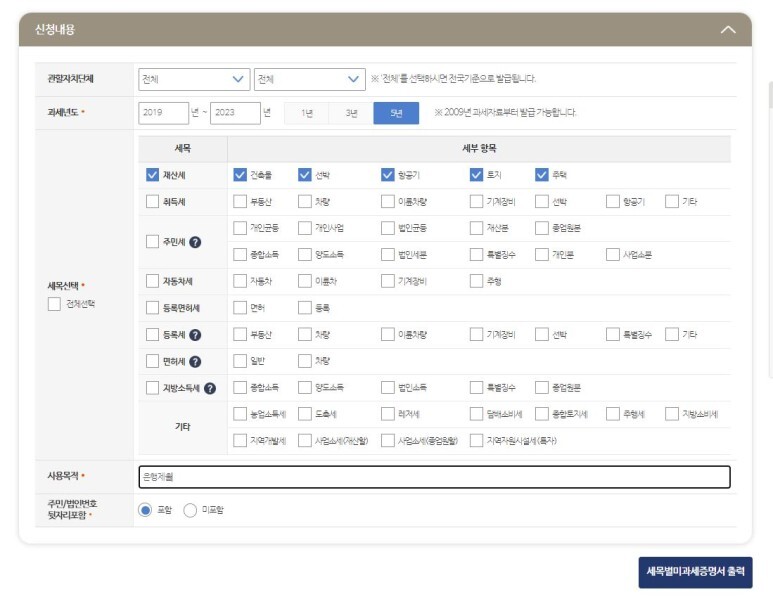Open the 면허세 help question-mark icon

[195, 361]
